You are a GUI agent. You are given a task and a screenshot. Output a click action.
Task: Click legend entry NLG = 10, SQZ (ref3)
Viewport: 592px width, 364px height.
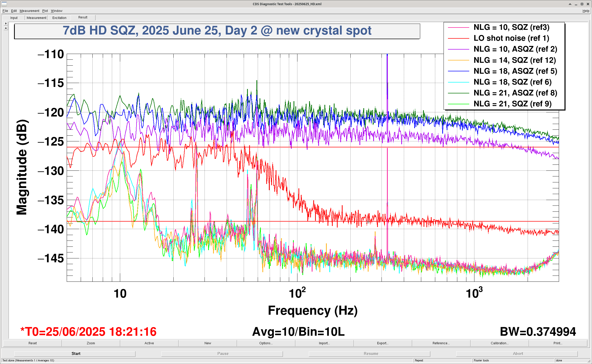511,27
